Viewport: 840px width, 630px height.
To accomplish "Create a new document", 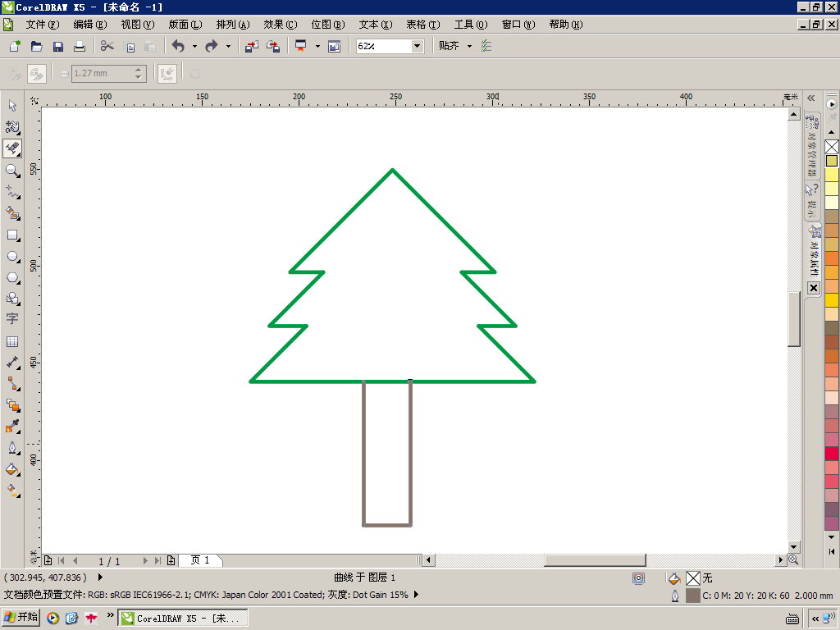I will pos(15,46).
